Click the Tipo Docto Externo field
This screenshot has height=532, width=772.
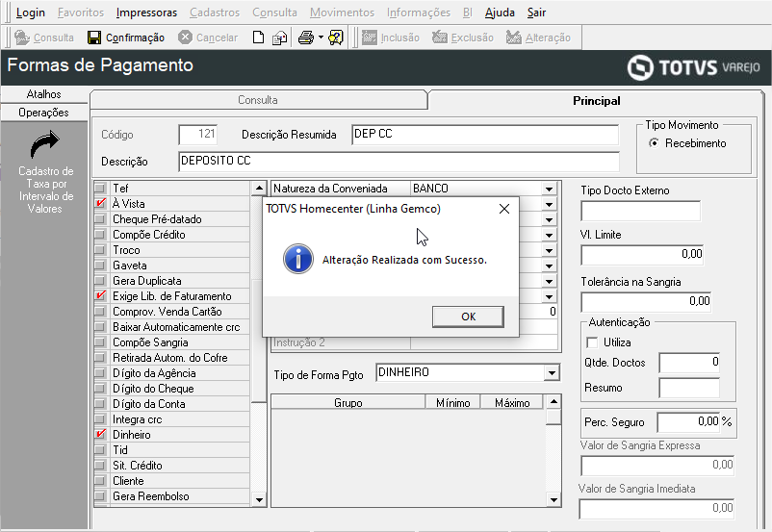(640, 211)
